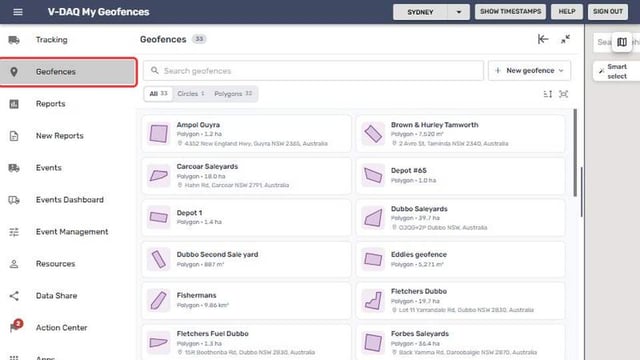The height and width of the screenshot is (360, 640).
Task: Open Events Dashboard in the sidebar
Action: (69, 200)
